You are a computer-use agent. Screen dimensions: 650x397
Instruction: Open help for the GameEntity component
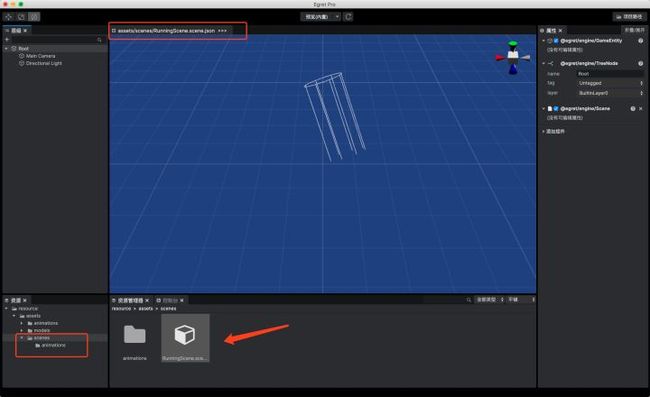[640, 41]
